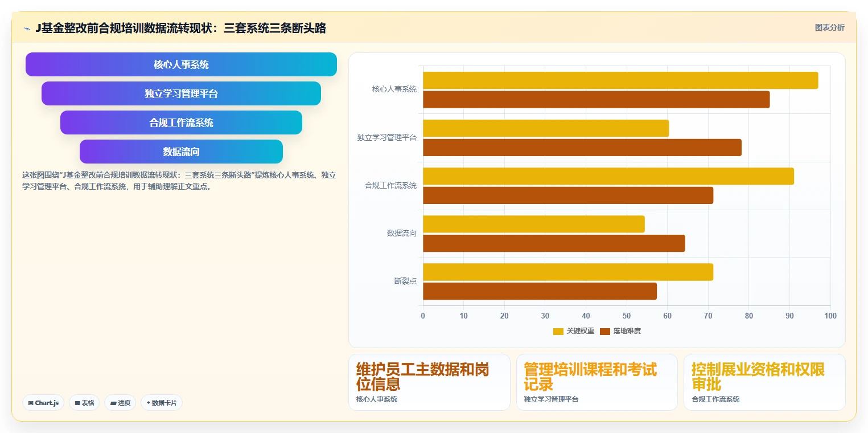868x433 pixels.
Task: Click 核心人事系统 caption under first card
Action: 377,399
